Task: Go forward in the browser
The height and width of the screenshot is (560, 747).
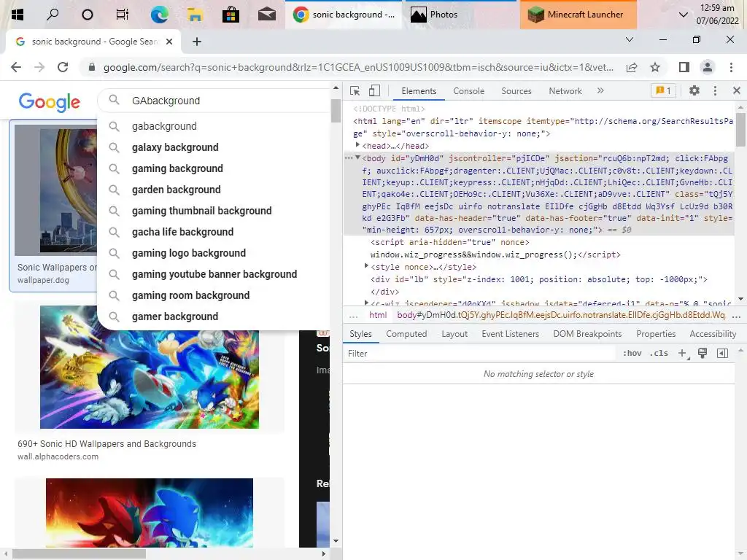Action: pyautogui.click(x=39, y=67)
